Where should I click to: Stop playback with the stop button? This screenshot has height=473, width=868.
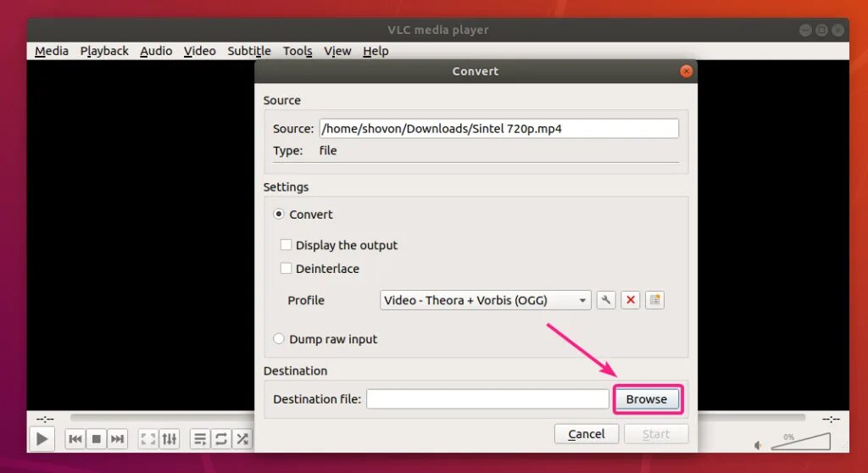tap(97, 439)
